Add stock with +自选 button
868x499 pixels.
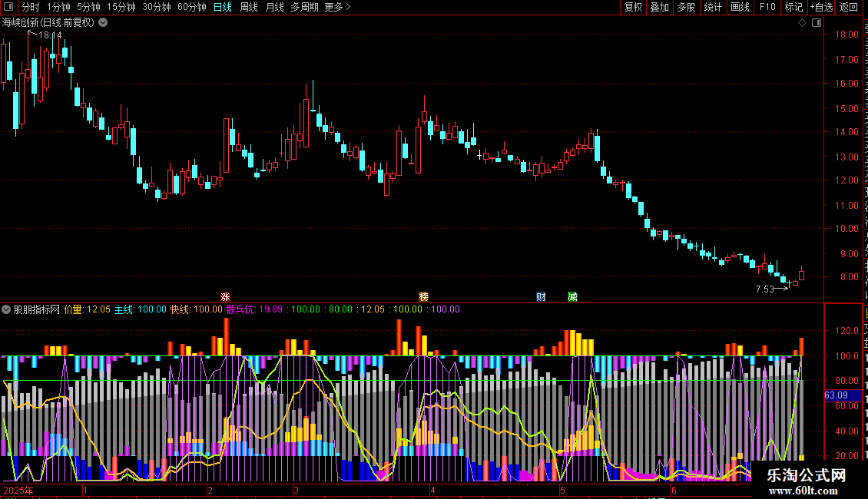821,7
